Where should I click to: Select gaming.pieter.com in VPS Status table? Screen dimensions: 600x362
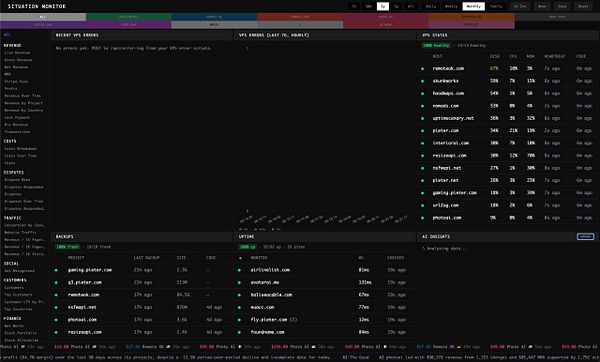point(455,193)
